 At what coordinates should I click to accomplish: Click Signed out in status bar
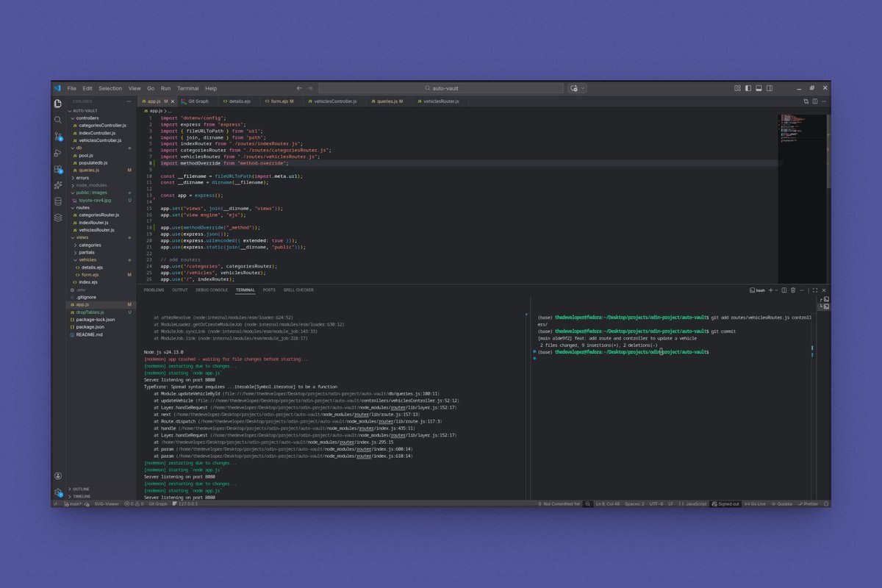click(725, 504)
